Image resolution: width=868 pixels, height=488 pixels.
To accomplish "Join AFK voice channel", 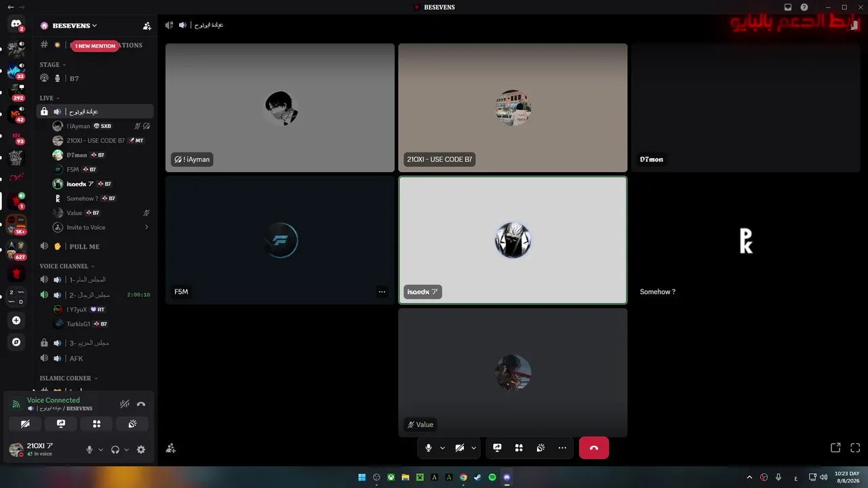I will pos(95,359).
